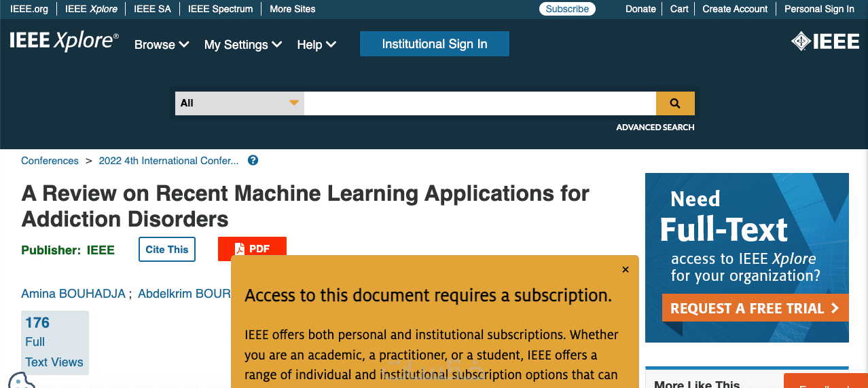Open Personal Sign In

tap(819, 9)
